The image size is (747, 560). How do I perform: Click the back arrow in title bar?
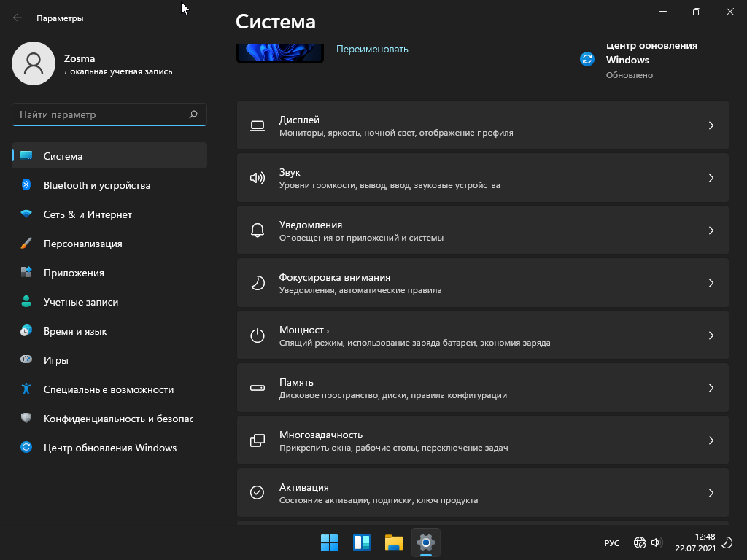click(18, 18)
